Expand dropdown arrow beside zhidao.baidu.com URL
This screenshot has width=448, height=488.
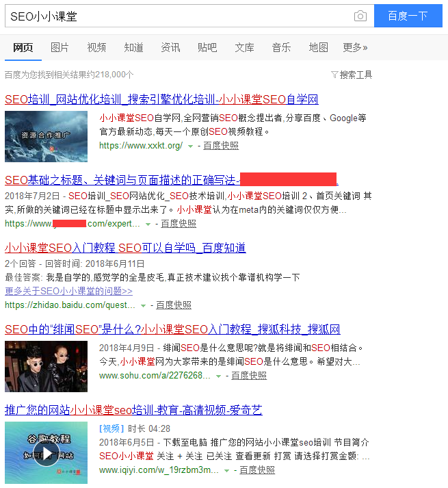(x=143, y=306)
